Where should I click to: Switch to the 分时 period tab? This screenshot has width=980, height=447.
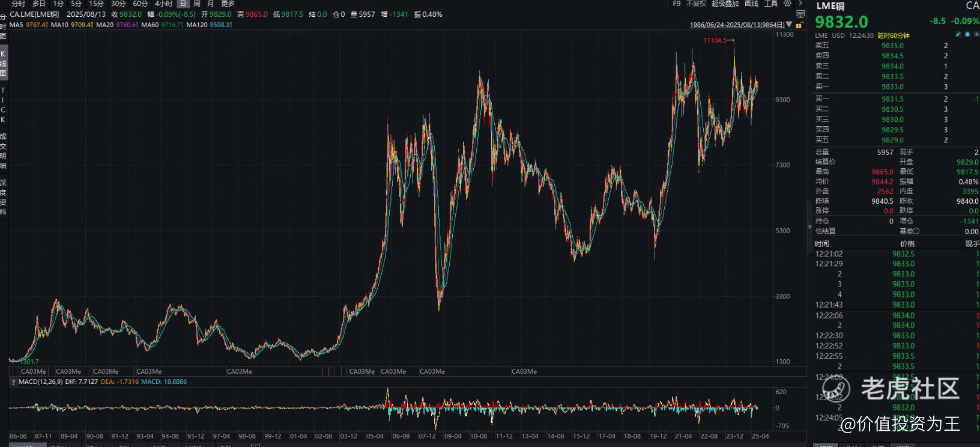tap(19, 4)
